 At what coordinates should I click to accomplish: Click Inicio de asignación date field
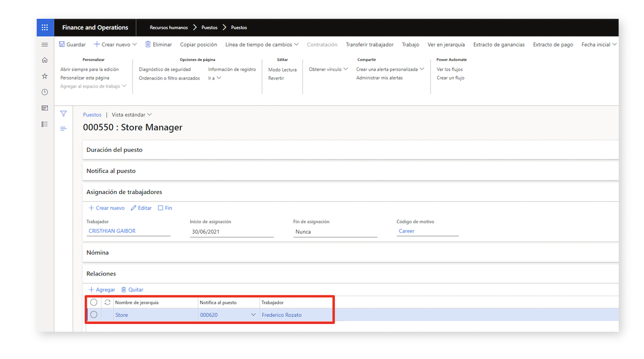click(x=231, y=232)
